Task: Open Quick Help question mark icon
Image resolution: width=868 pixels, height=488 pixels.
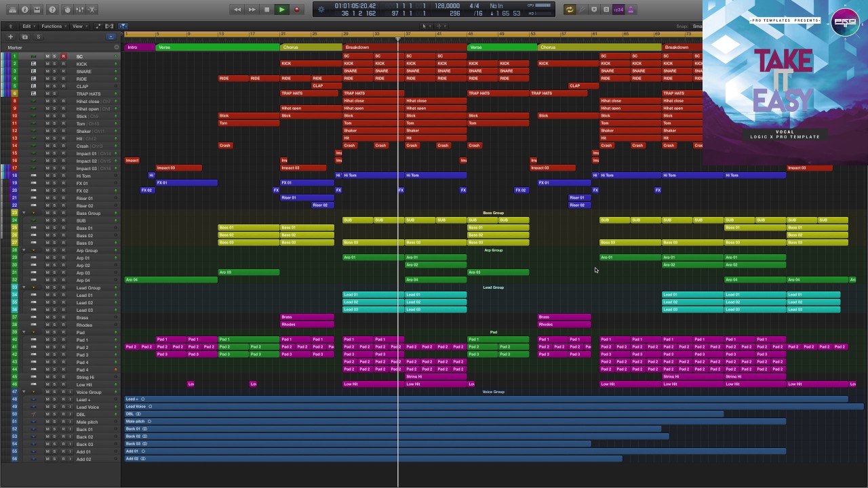Action: pyautogui.click(x=52, y=9)
